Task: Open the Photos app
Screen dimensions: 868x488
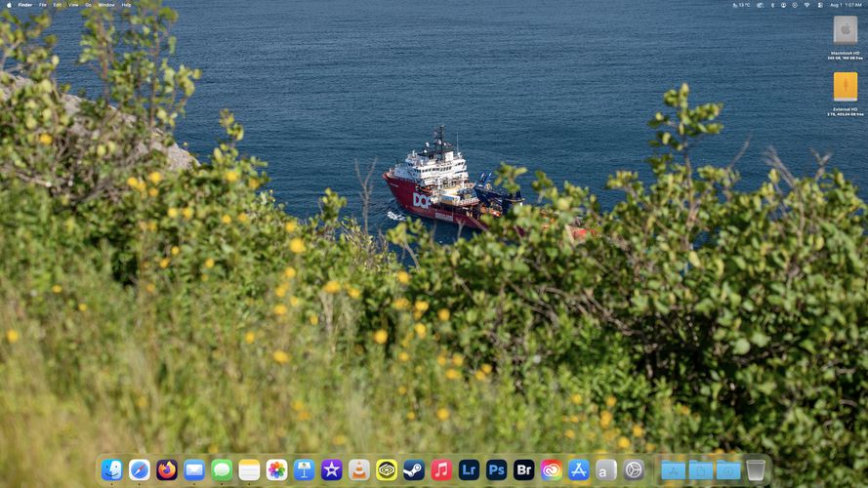Action: [276, 470]
